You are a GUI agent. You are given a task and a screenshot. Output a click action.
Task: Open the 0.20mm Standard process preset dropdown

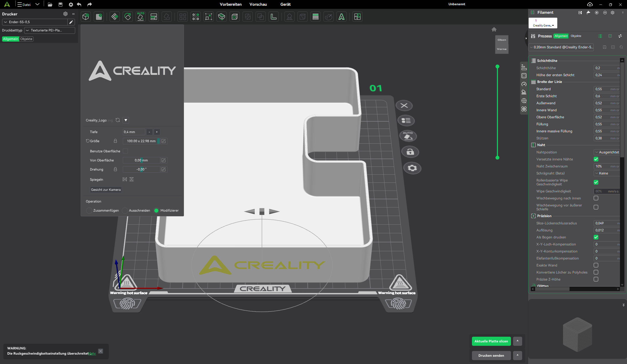click(561, 47)
